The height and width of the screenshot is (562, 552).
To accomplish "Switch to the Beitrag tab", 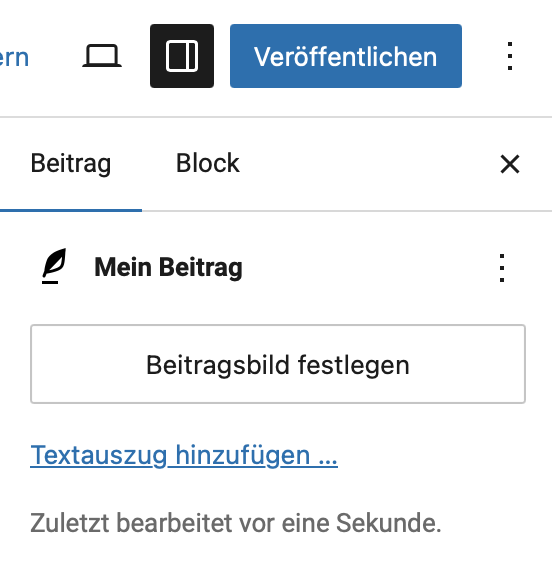I will point(71,164).
